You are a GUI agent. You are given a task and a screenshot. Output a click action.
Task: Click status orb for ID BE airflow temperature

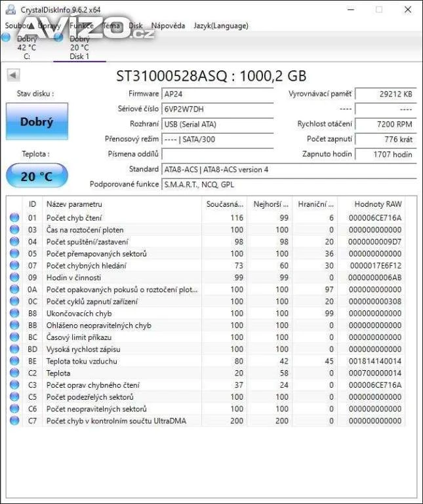(14, 361)
